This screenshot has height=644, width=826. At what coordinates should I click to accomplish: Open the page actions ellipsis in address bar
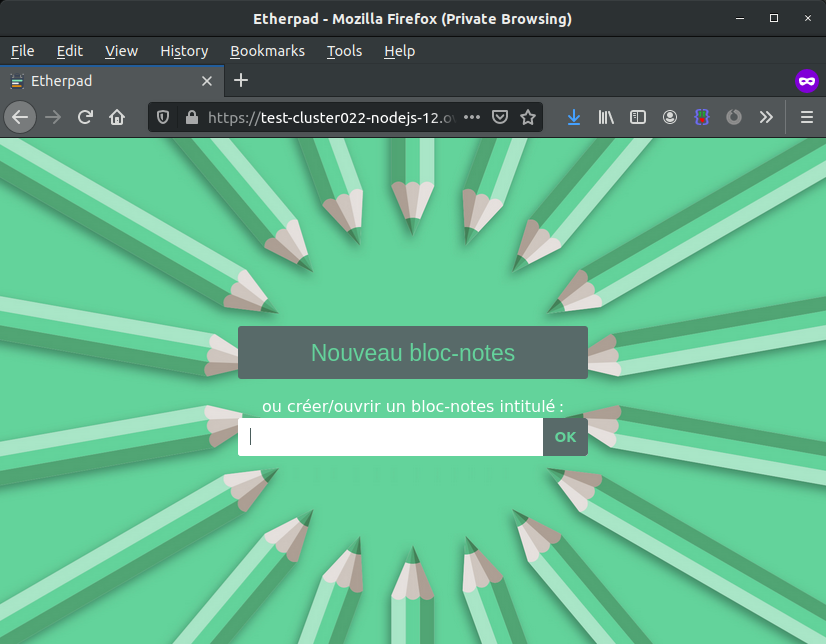point(472,117)
